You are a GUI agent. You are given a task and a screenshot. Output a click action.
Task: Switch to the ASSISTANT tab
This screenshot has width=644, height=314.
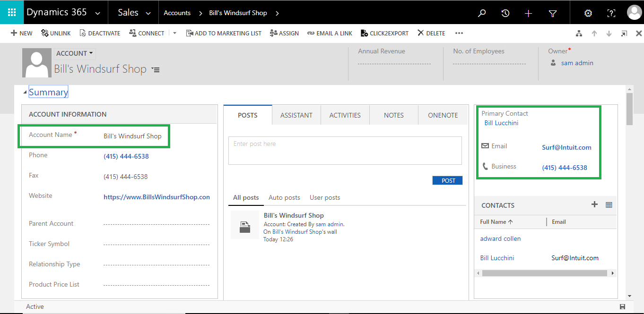coord(296,115)
